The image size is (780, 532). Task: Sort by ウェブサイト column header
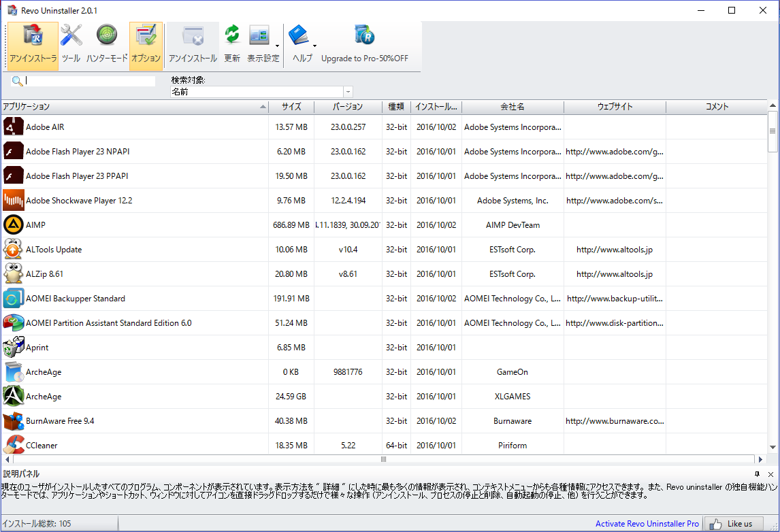pos(615,107)
